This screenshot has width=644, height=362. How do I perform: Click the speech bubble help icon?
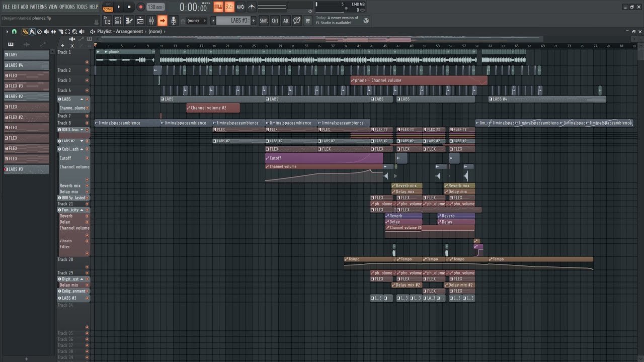pyautogui.click(x=297, y=21)
